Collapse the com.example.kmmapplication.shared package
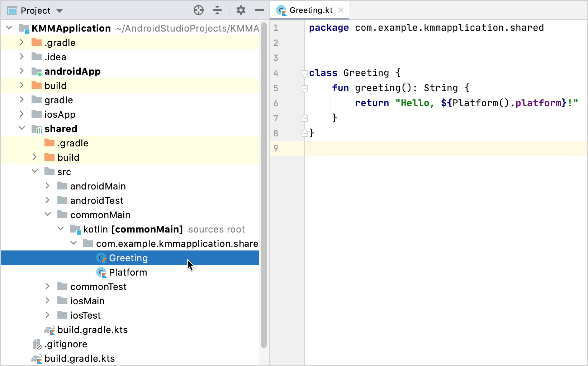The height and width of the screenshot is (366, 588). [x=73, y=243]
